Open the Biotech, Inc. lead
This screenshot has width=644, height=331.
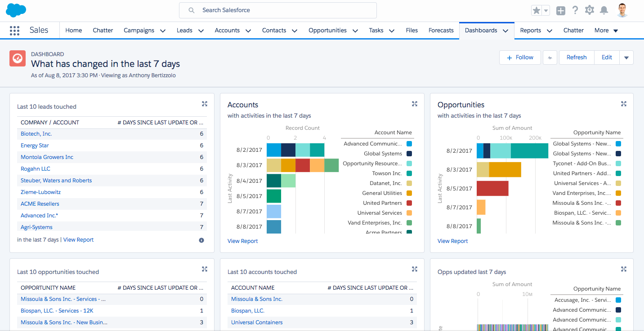36,134
